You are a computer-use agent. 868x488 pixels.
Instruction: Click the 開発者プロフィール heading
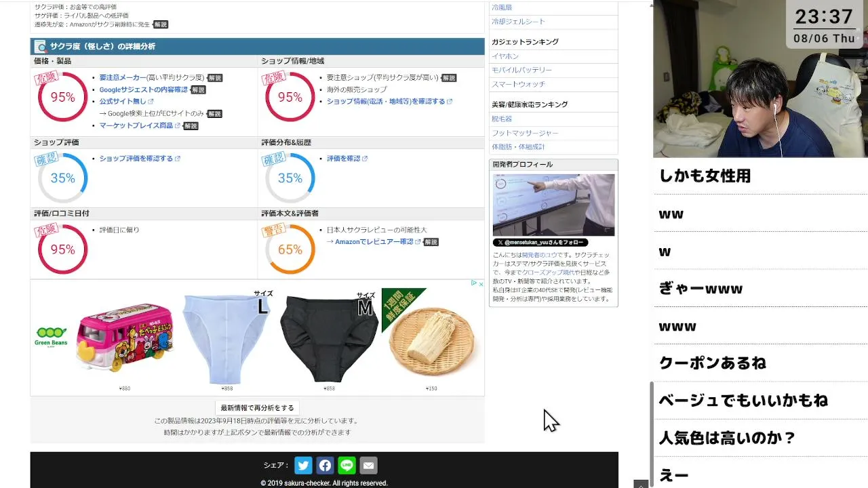point(523,165)
